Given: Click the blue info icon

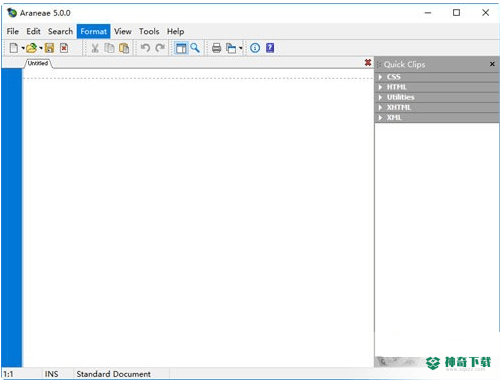Looking at the screenshot, I should tap(255, 48).
